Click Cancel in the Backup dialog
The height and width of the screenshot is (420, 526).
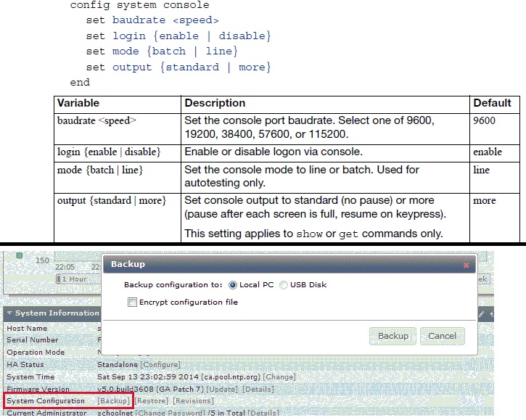(x=442, y=336)
